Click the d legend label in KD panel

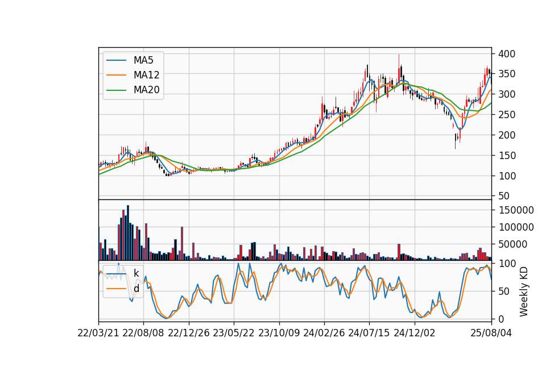pos(136,289)
